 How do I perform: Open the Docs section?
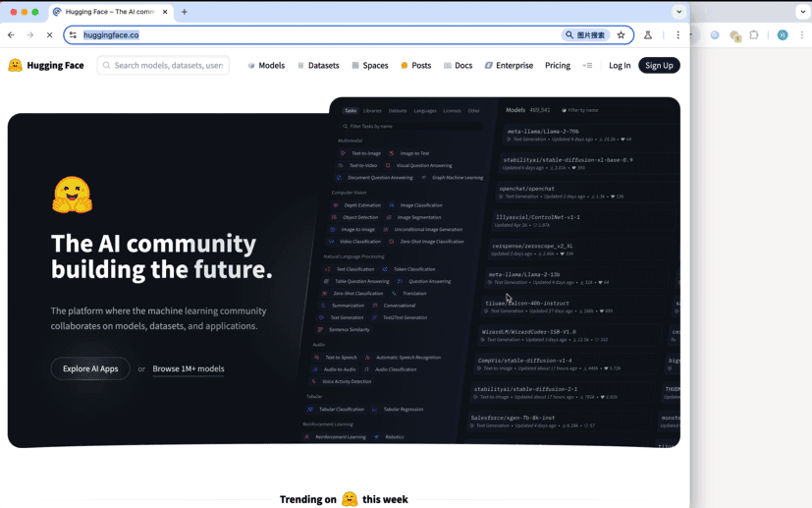tap(458, 65)
